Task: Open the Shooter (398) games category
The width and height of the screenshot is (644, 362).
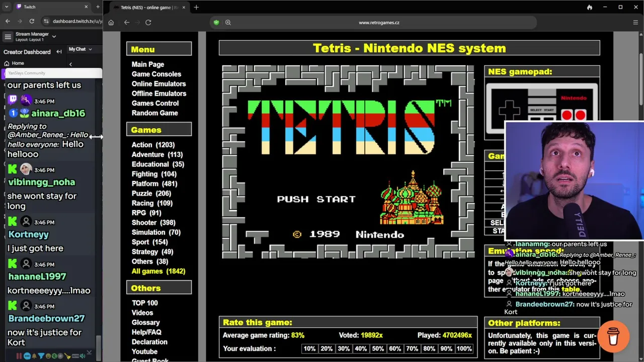Action: pyautogui.click(x=153, y=223)
